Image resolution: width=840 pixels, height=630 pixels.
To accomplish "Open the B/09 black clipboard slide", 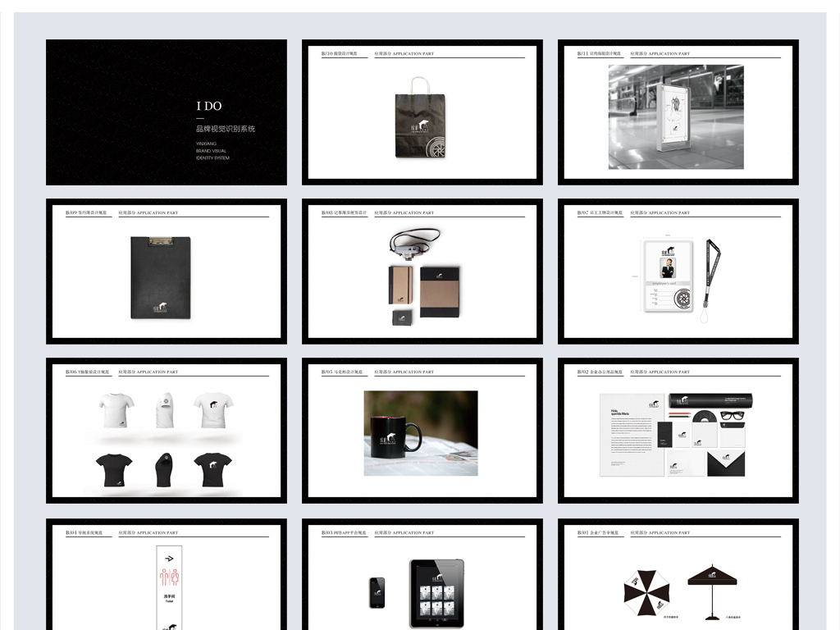I will click(166, 271).
